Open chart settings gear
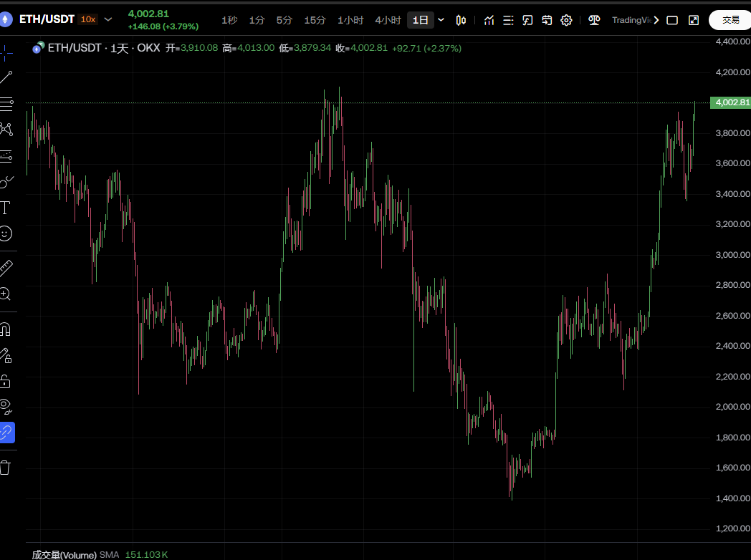Screen dimensions: 751x560 click(x=566, y=20)
